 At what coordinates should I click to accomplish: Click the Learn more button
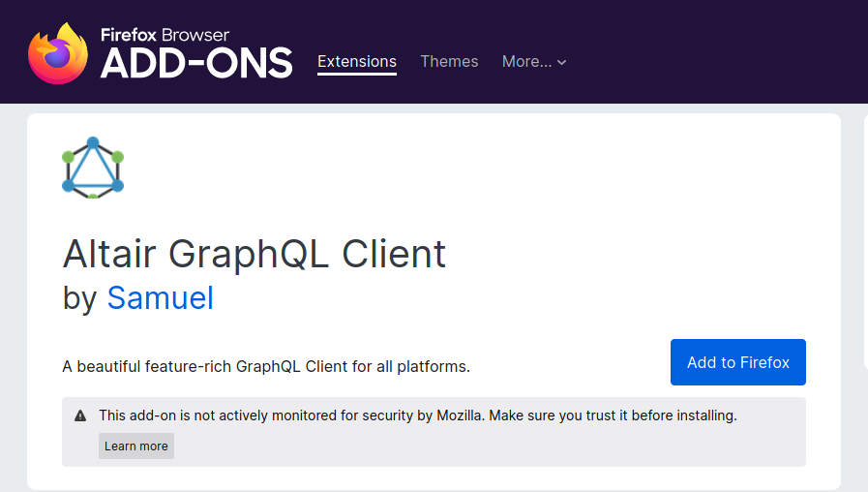point(136,446)
